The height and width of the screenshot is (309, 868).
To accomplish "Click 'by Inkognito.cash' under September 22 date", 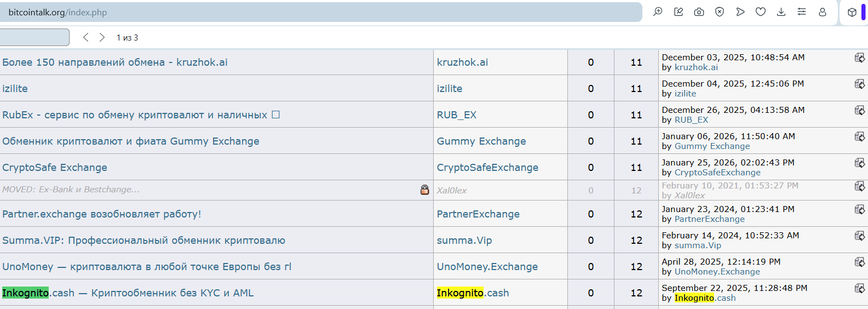I will [x=705, y=297].
